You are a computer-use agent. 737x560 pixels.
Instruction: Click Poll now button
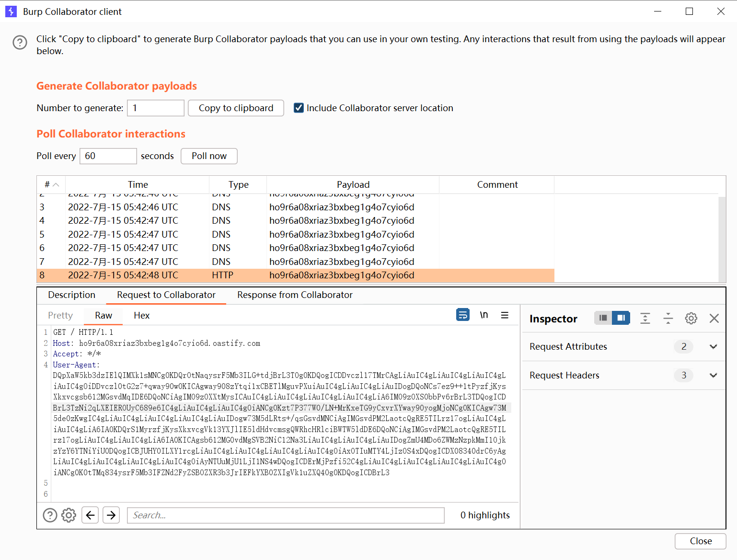click(x=209, y=156)
